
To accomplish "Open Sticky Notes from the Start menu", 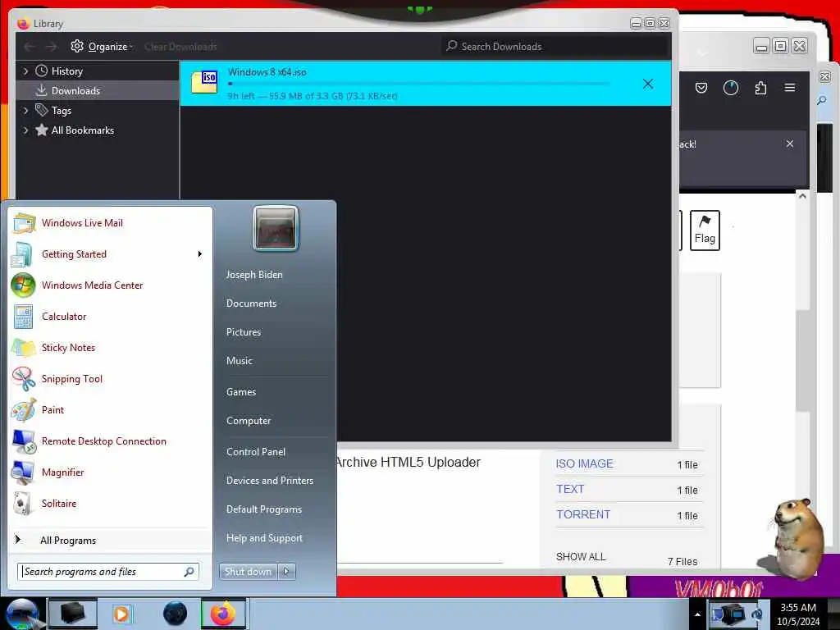I will (x=111, y=347).
